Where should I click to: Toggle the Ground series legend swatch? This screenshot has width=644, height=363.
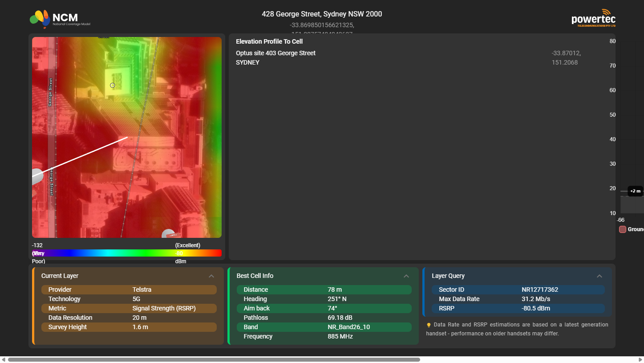[x=623, y=229]
